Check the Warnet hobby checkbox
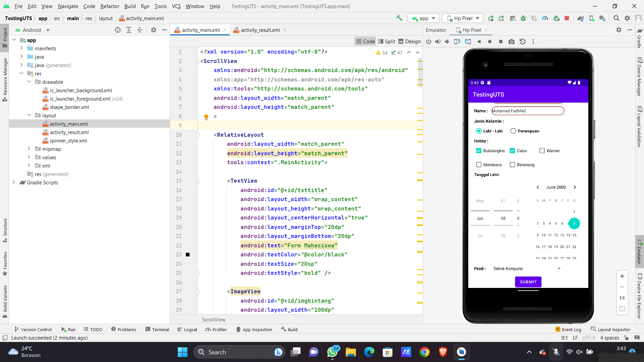This screenshot has height=362, width=644. click(x=542, y=151)
